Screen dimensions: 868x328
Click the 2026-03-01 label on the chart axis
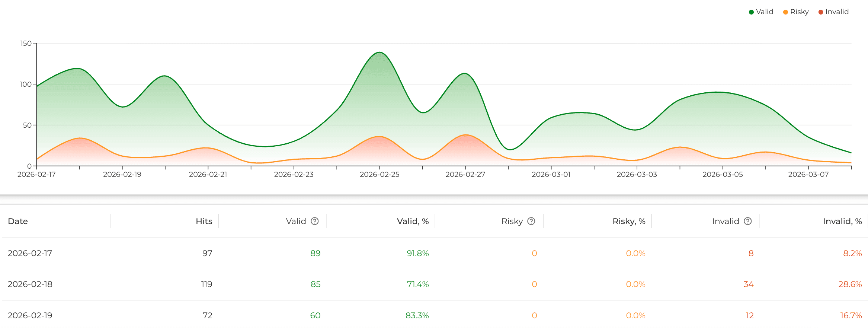point(551,174)
